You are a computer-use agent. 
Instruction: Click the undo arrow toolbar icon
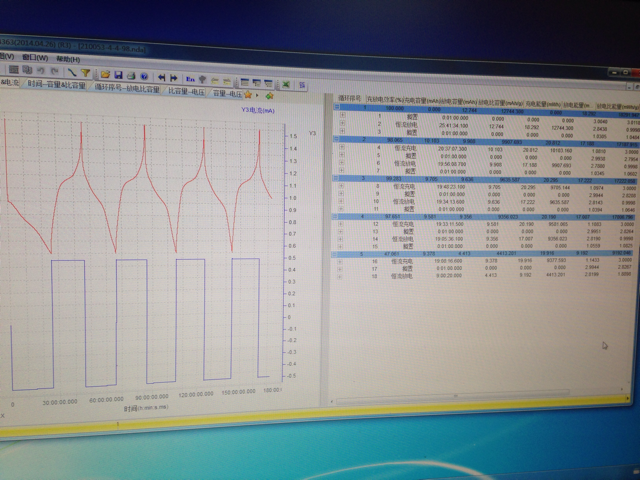41,71
